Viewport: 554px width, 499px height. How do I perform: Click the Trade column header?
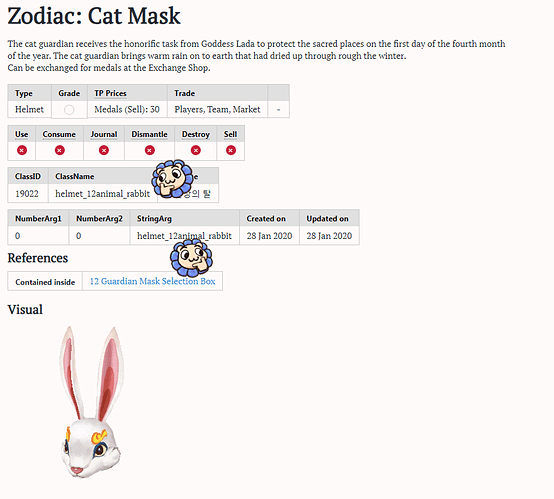(x=184, y=93)
